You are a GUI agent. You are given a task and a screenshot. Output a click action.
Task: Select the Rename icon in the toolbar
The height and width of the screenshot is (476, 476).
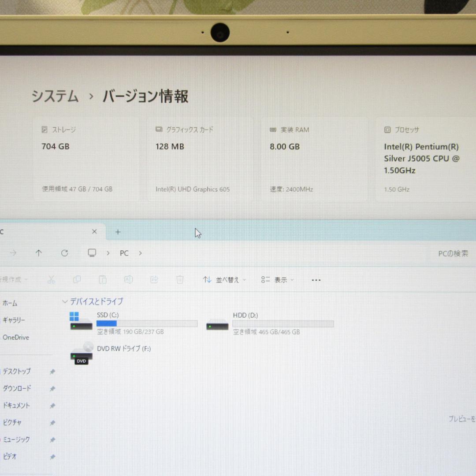(128, 279)
